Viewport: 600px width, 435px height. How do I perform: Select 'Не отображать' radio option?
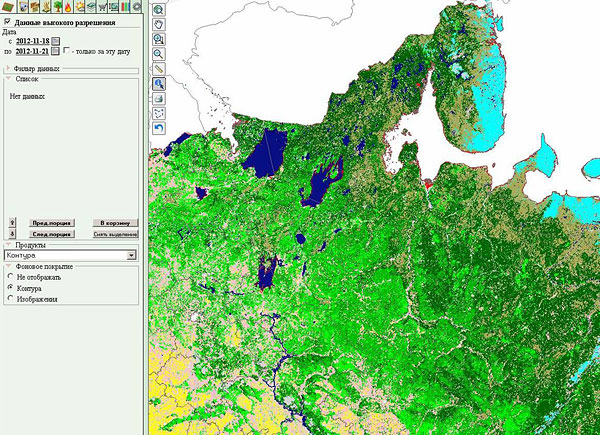pos(10,276)
